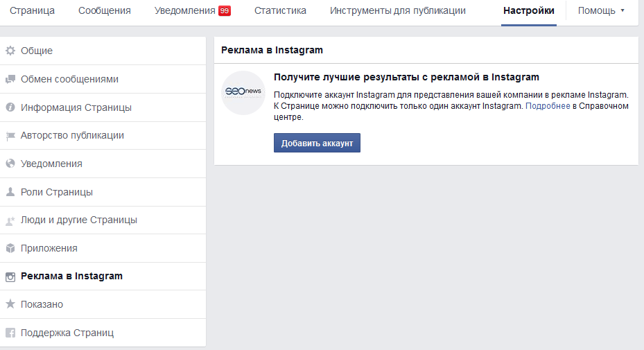This screenshot has height=350, width=644.
Task: Click the SEOnews page logo thumbnail
Action: (x=243, y=93)
